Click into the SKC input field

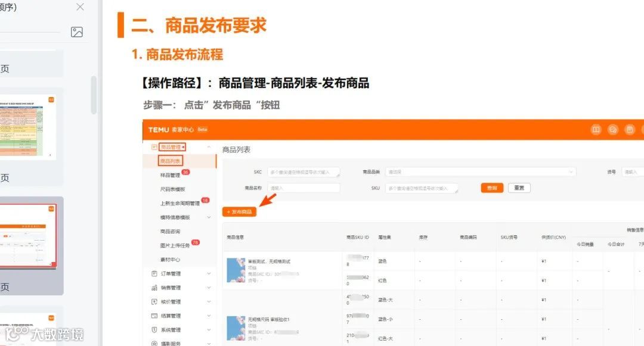tap(304, 172)
